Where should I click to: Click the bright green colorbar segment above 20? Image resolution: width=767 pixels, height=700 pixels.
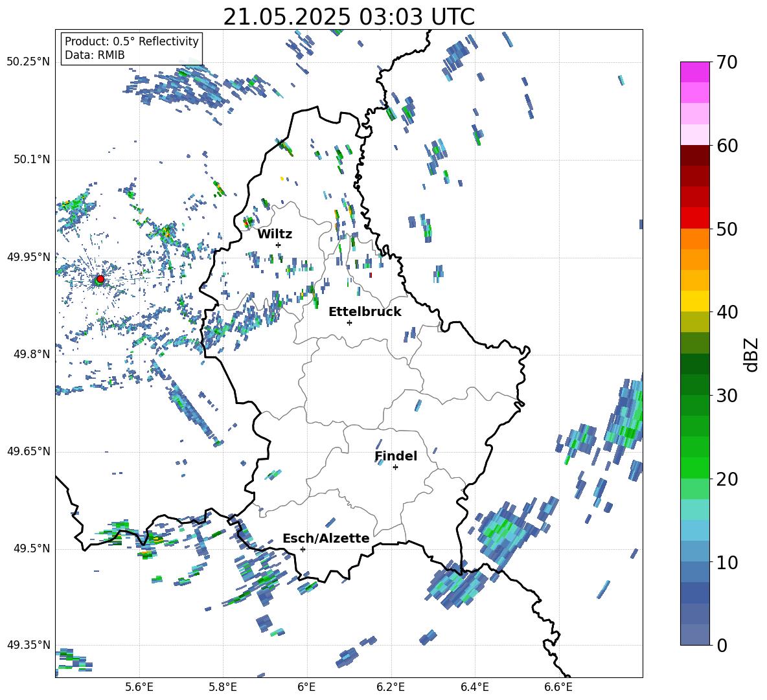pyautogui.click(x=694, y=468)
